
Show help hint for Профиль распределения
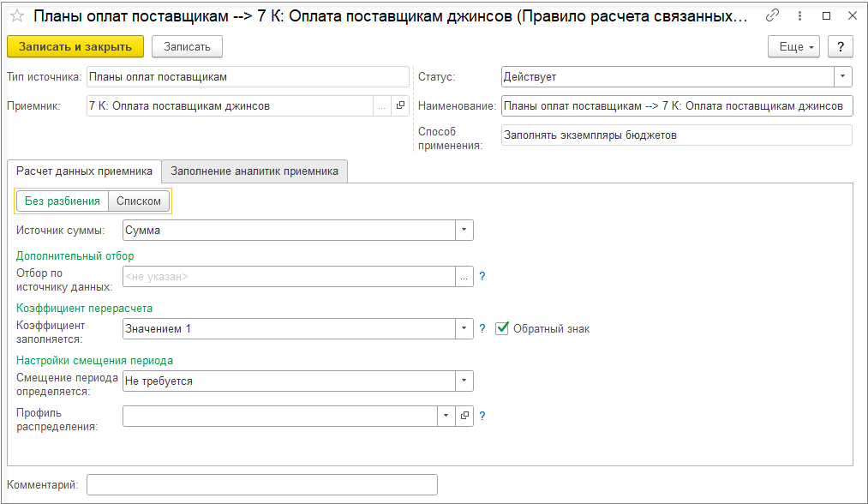coord(482,416)
